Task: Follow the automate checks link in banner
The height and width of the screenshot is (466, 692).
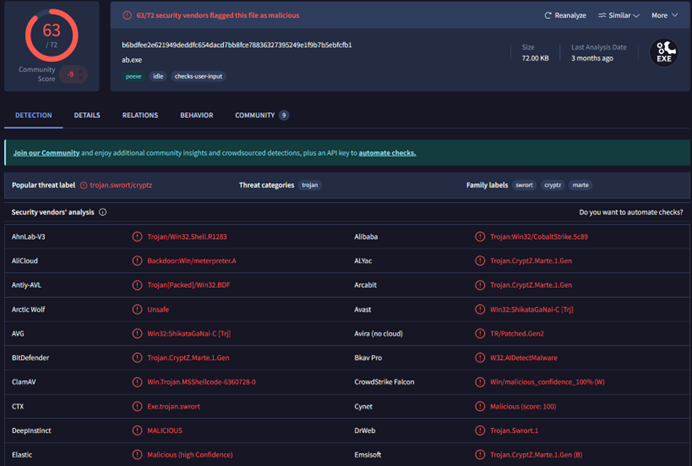Action: tap(387, 153)
